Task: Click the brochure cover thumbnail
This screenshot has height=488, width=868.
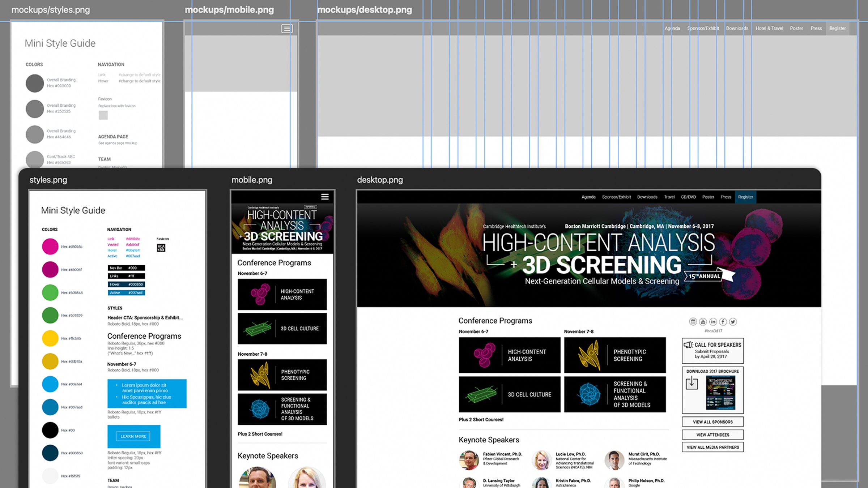Action: (x=720, y=392)
